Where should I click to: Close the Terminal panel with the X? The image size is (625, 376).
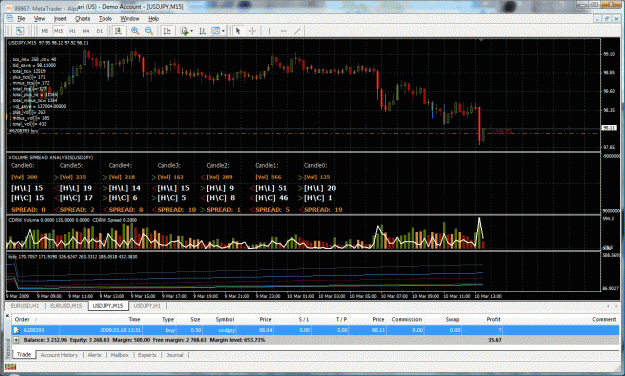click(7, 315)
